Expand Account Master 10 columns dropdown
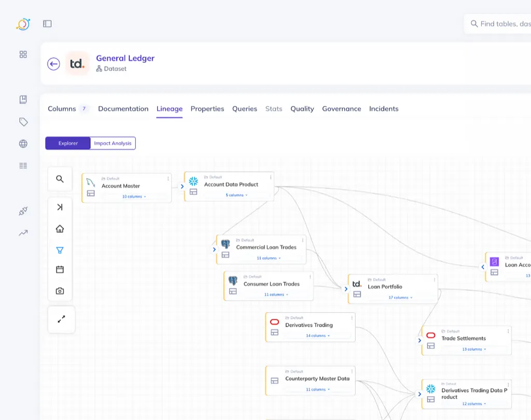 pyautogui.click(x=134, y=197)
